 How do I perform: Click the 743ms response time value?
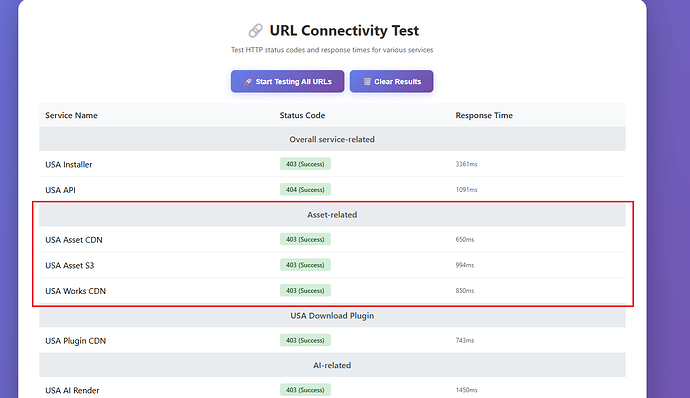coord(465,340)
